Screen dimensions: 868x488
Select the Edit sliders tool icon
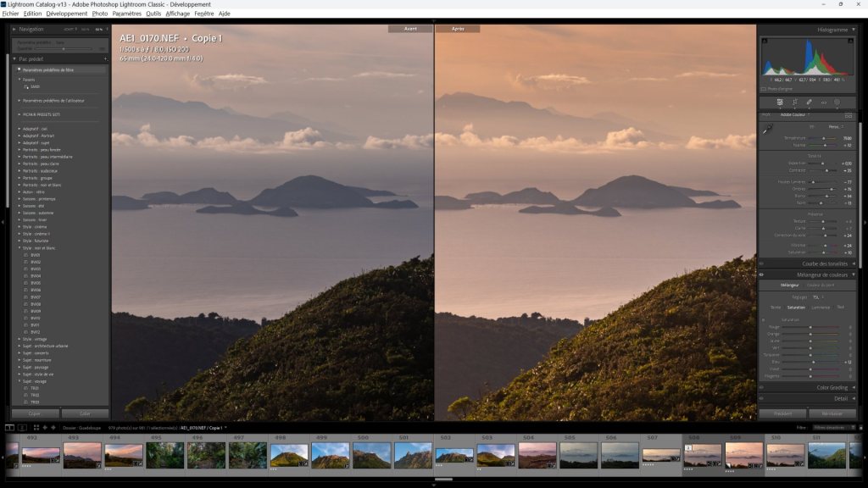point(780,103)
